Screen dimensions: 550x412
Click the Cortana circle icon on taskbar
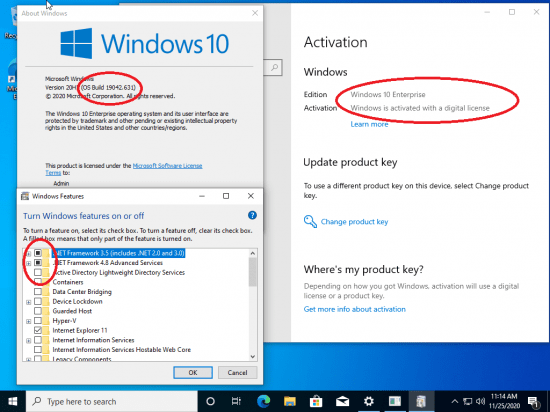pyautogui.click(x=210, y=401)
